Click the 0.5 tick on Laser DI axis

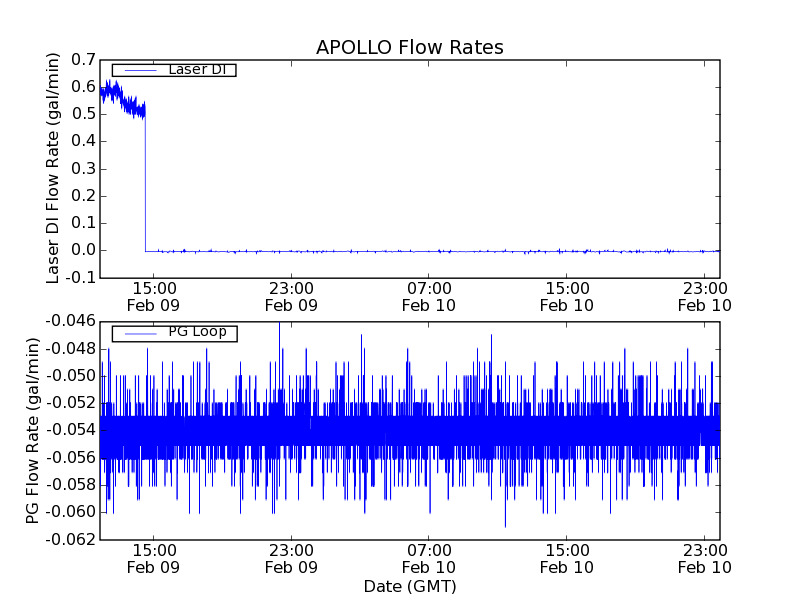(x=84, y=114)
